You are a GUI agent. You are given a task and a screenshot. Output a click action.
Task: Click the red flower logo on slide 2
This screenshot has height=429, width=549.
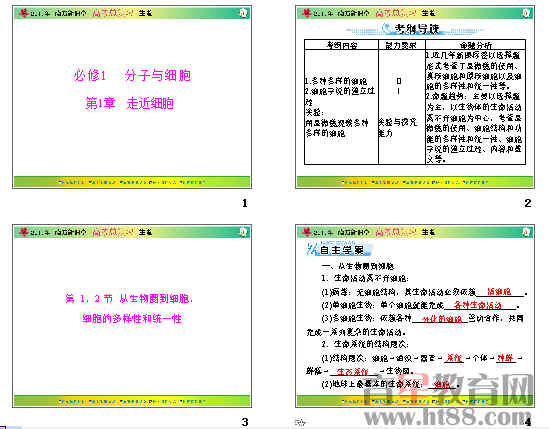(x=307, y=13)
